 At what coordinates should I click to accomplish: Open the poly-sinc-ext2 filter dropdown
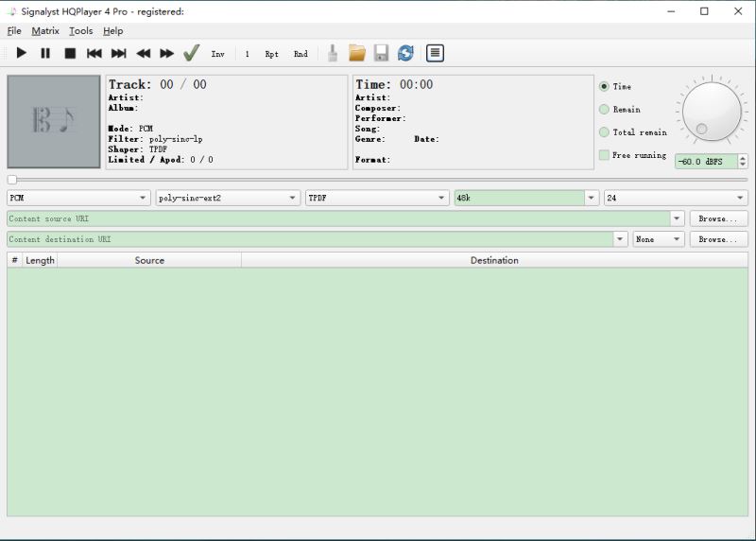click(228, 198)
